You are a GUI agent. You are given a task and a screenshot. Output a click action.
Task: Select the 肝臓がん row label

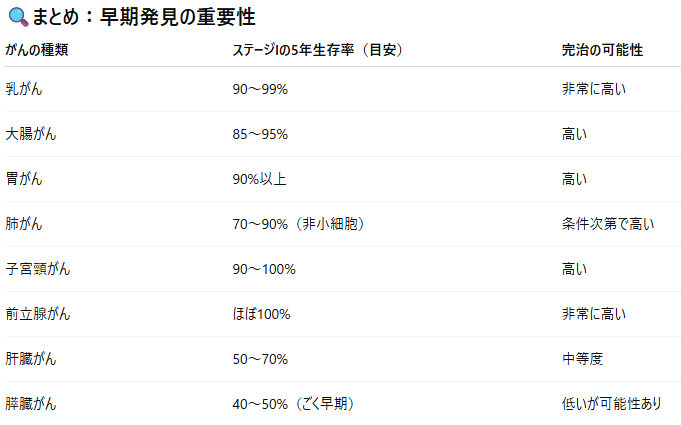coord(31,359)
